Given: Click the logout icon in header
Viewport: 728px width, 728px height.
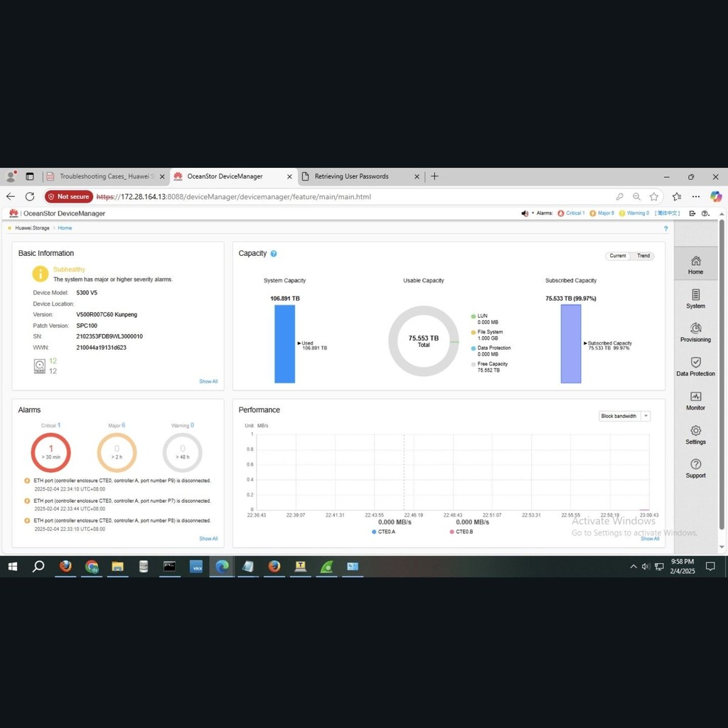Looking at the screenshot, I should pyautogui.click(x=692, y=213).
